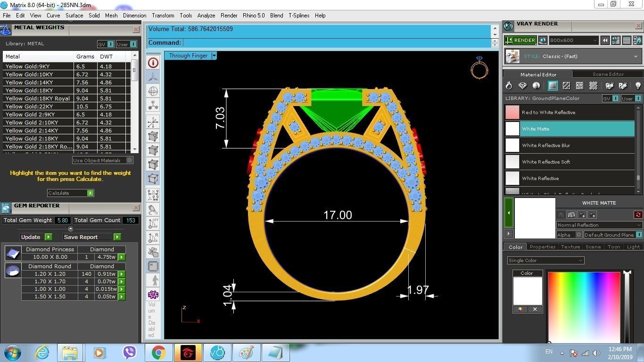Click the Windows Start button
644x362 pixels.
tap(11, 353)
